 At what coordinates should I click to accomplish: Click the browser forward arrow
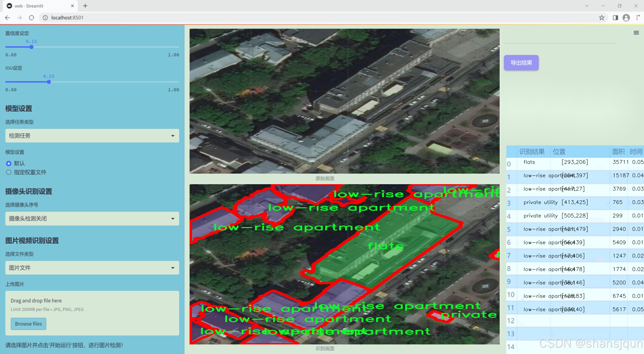pos(20,18)
